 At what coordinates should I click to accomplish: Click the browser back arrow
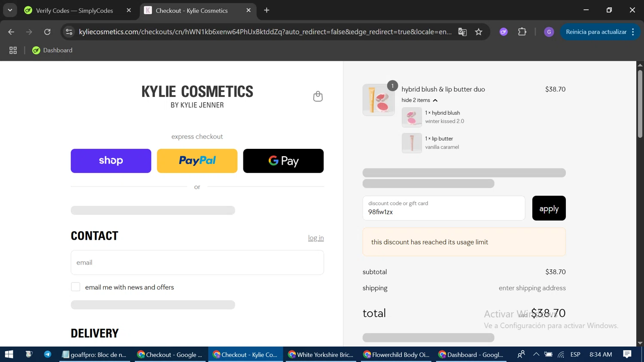11,32
